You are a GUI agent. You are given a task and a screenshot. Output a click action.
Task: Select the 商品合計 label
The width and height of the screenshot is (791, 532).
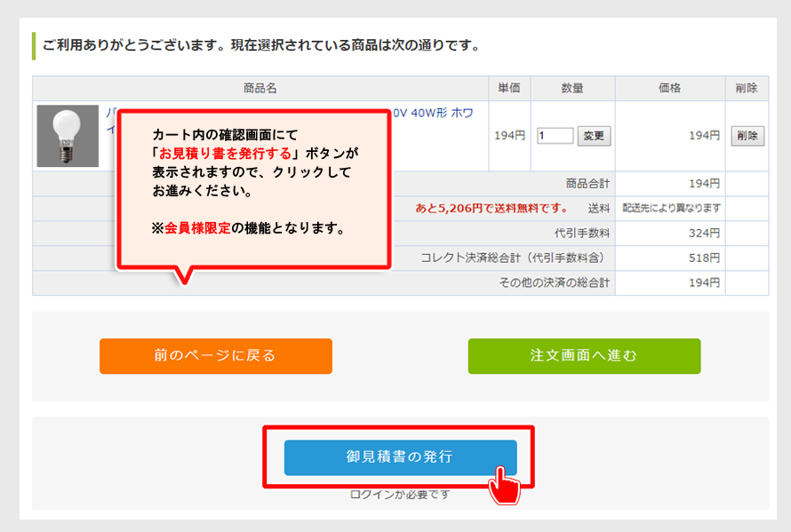coord(587,184)
